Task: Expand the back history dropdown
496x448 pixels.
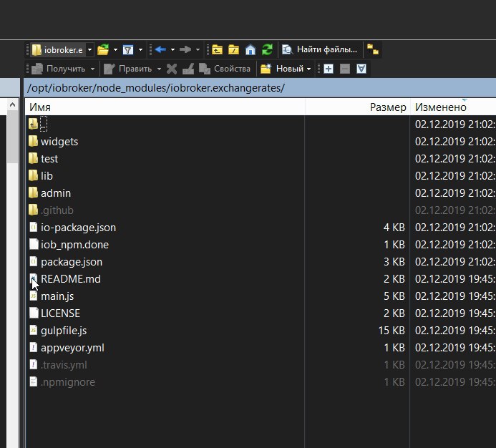Action: (172, 49)
